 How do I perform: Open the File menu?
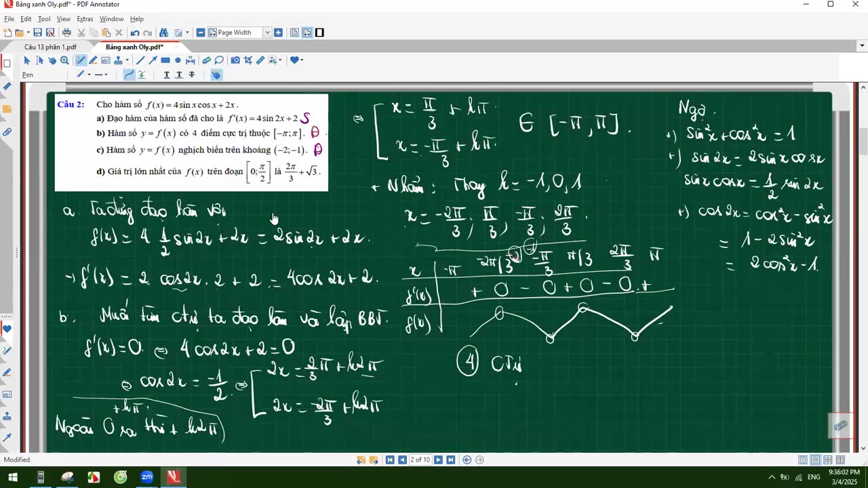tap(9, 19)
